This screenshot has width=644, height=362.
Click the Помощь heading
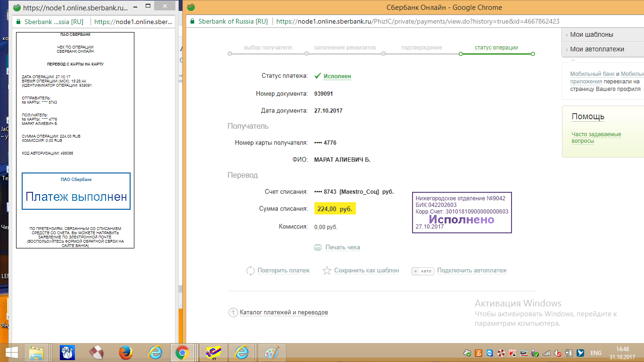tap(588, 116)
